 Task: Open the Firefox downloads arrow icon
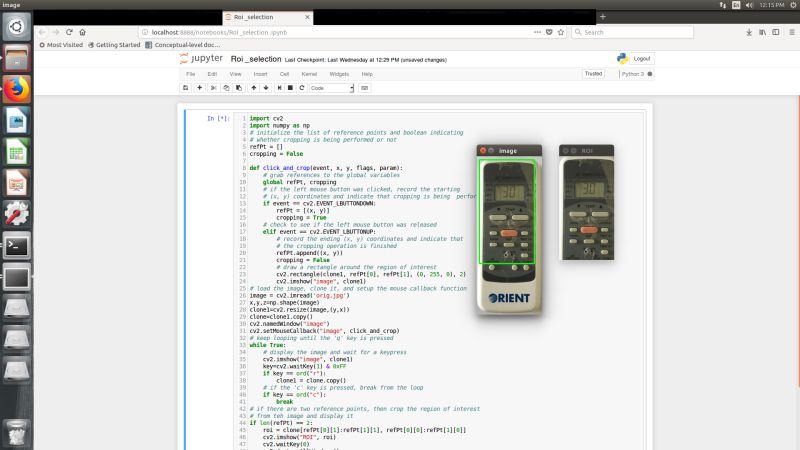(x=748, y=32)
